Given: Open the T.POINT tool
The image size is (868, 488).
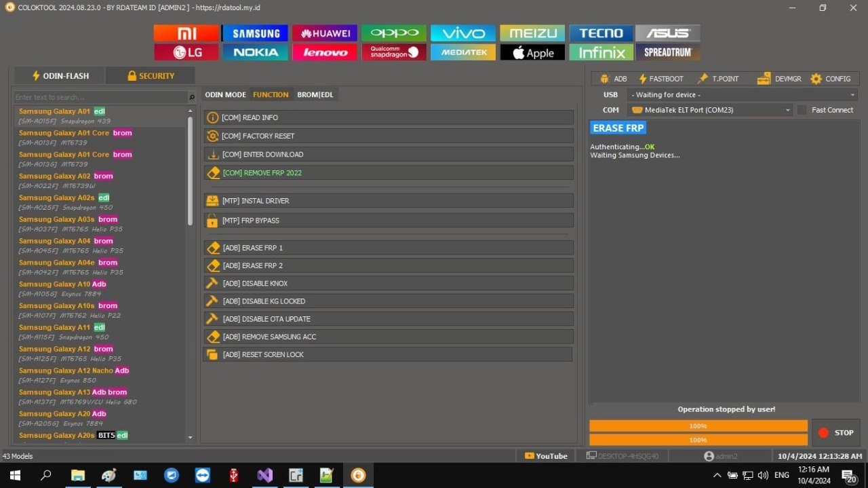Looking at the screenshot, I should (x=718, y=79).
